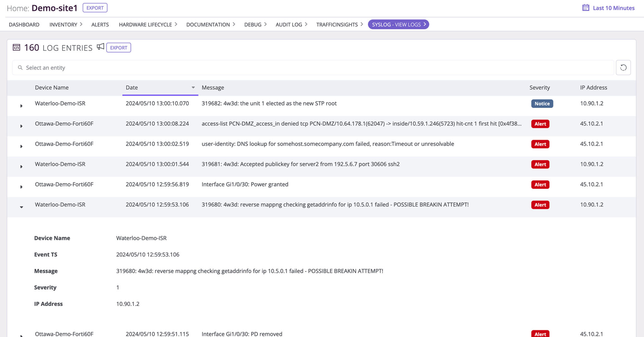The height and width of the screenshot is (337, 644).
Task: Click the refresh icon right of the entity search bar
Action: click(x=623, y=67)
